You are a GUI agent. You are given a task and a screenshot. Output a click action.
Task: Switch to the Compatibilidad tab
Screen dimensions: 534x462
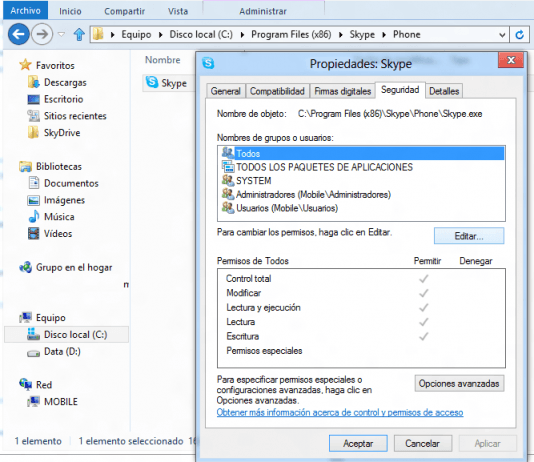click(277, 91)
